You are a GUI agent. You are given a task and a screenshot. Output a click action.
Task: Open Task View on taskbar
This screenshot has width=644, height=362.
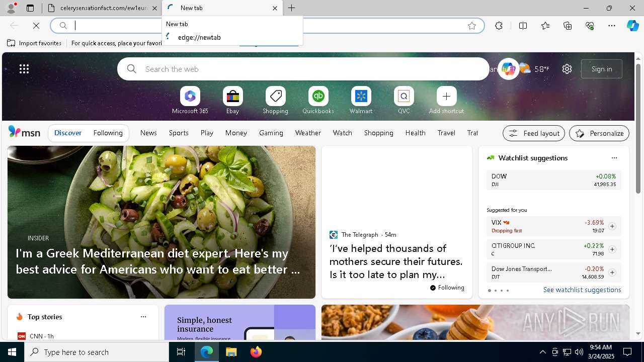click(x=181, y=352)
